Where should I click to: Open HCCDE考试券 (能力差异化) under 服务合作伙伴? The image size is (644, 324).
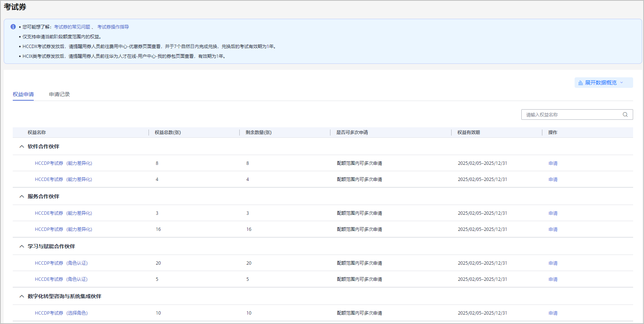63,213
